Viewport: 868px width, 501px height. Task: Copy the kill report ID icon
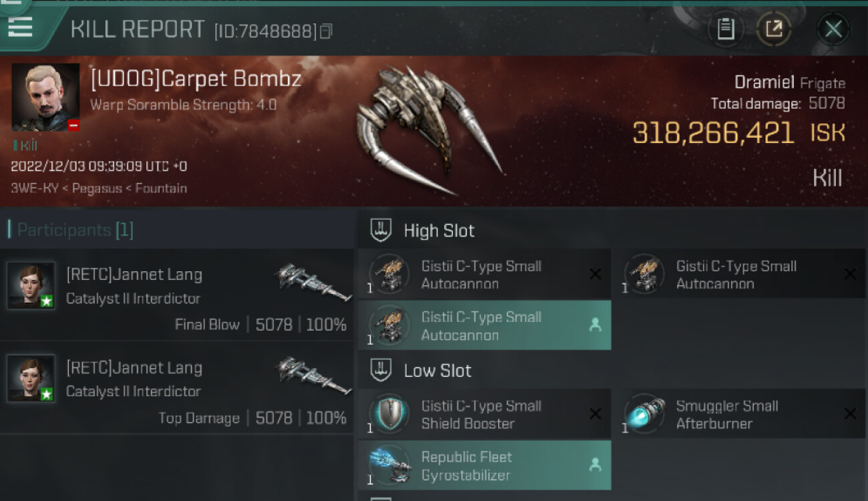325,31
